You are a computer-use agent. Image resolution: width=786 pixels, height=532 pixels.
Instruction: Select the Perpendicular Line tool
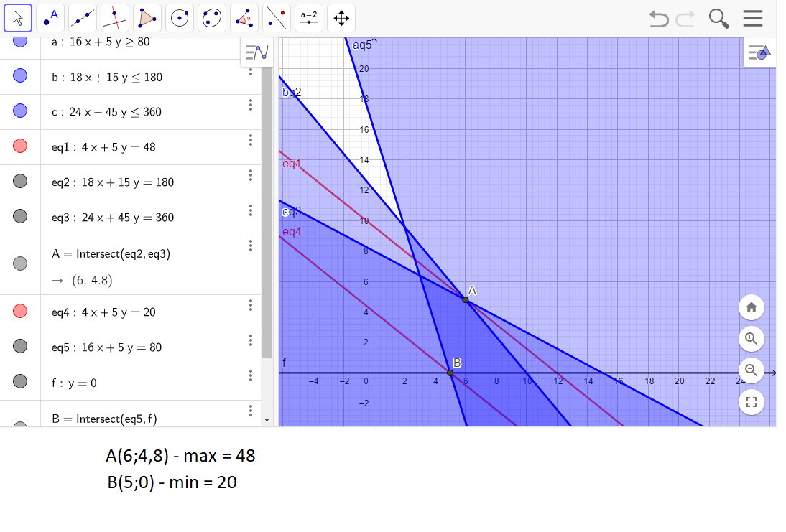[x=115, y=18]
